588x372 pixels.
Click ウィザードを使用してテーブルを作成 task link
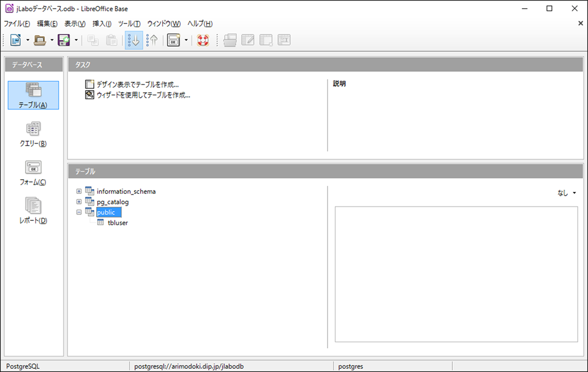[x=143, y=95]
